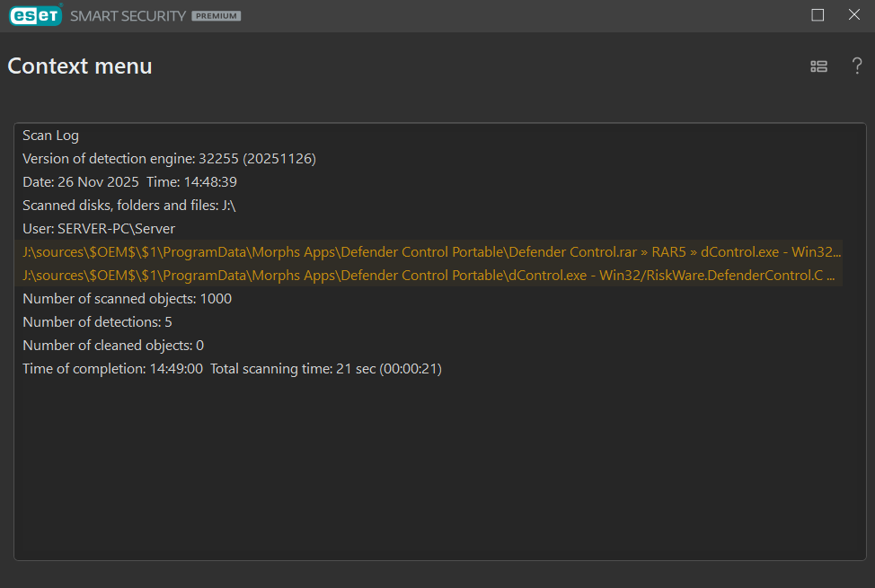Click the SMART SECURITY product name

[128, 16]
